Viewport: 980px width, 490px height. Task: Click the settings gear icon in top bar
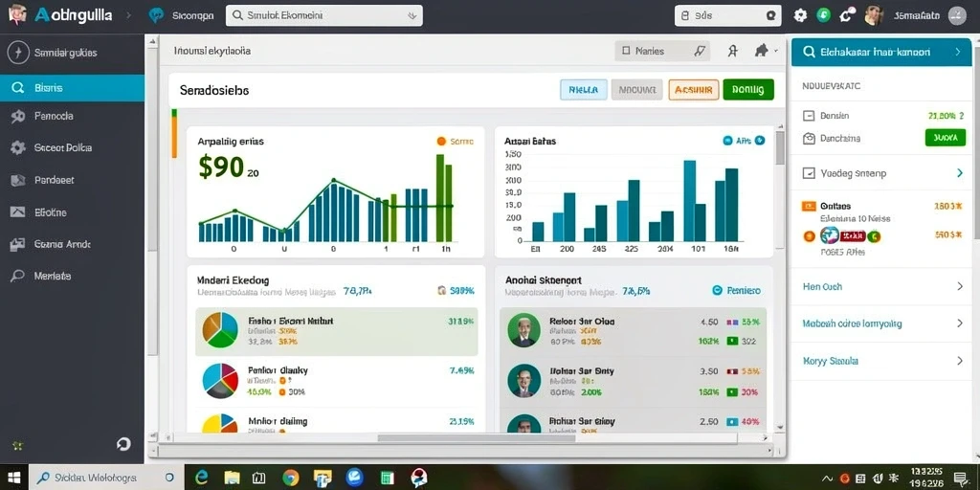[x=800, y=15]
